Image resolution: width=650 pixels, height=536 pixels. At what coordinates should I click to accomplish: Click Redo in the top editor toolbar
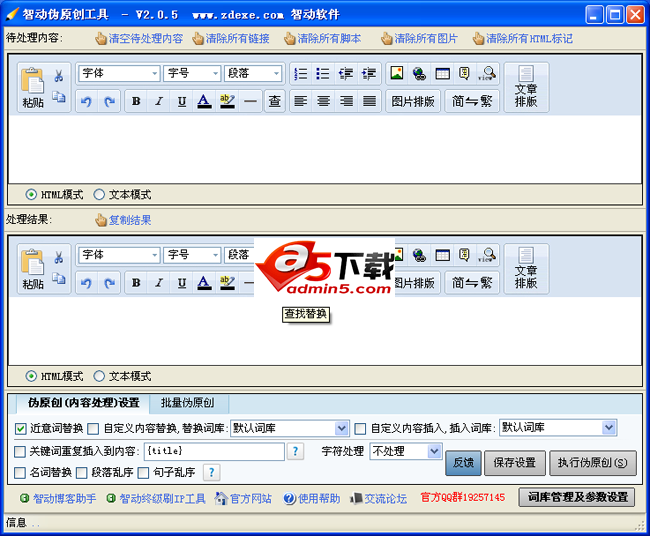pos(109,101)
